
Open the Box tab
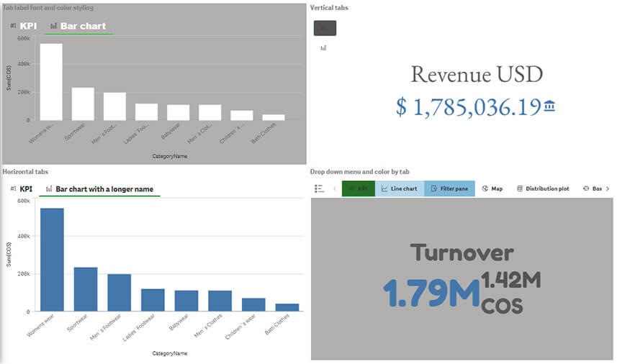tap(593, 188)
